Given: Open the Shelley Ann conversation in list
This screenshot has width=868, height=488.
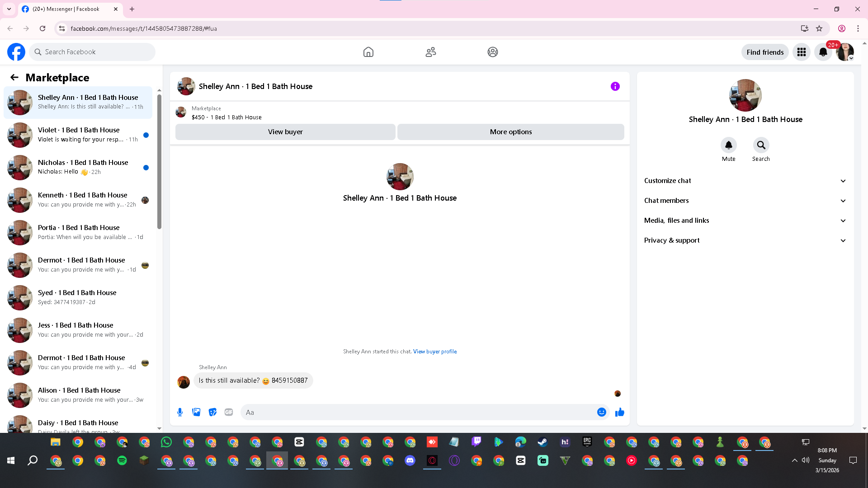Looking at the screenshot, I should [78, 103].
